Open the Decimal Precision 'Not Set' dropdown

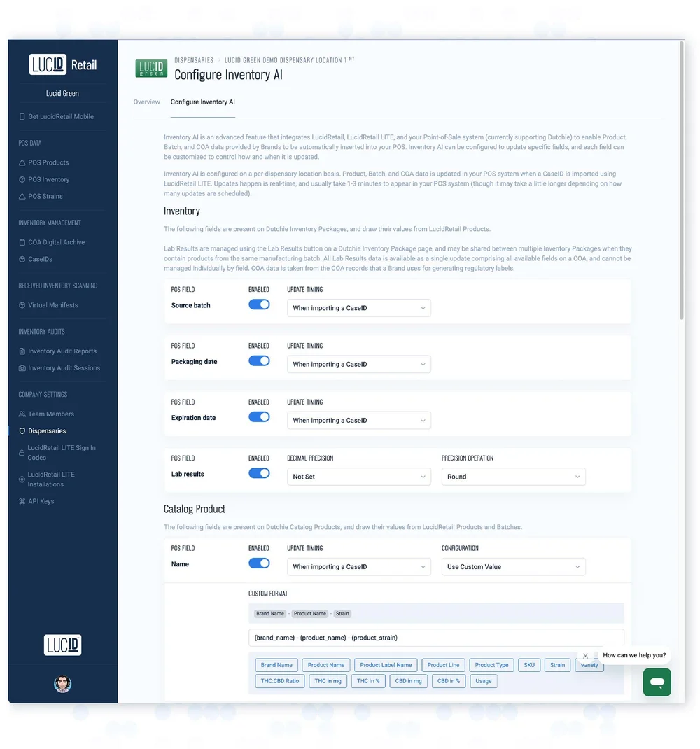point(359,477)
